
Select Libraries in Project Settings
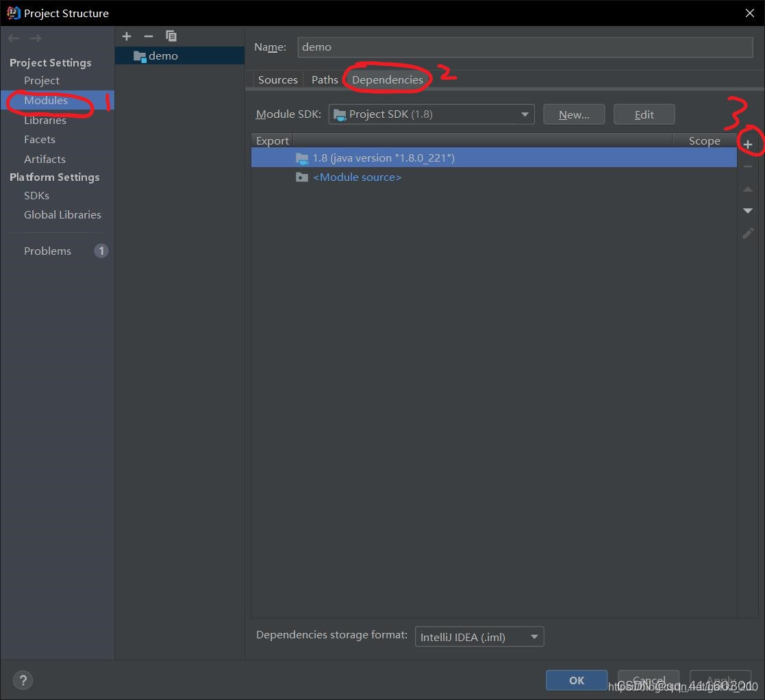(x=45, y=120)
